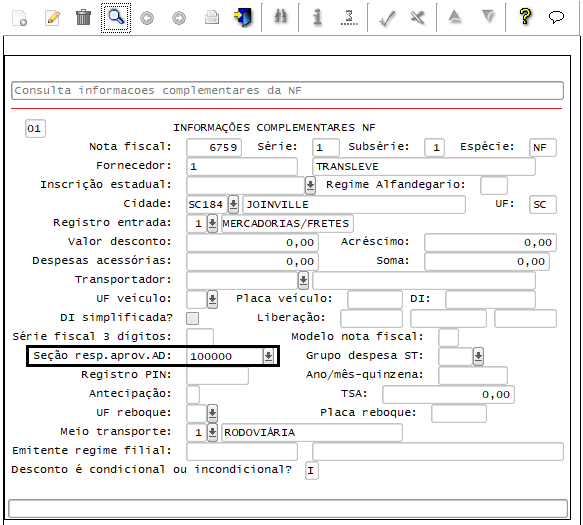This screenshot has height=525, width=583.
Task: Toggle the Antecipação checkbox
Action: tap(193, 394)
